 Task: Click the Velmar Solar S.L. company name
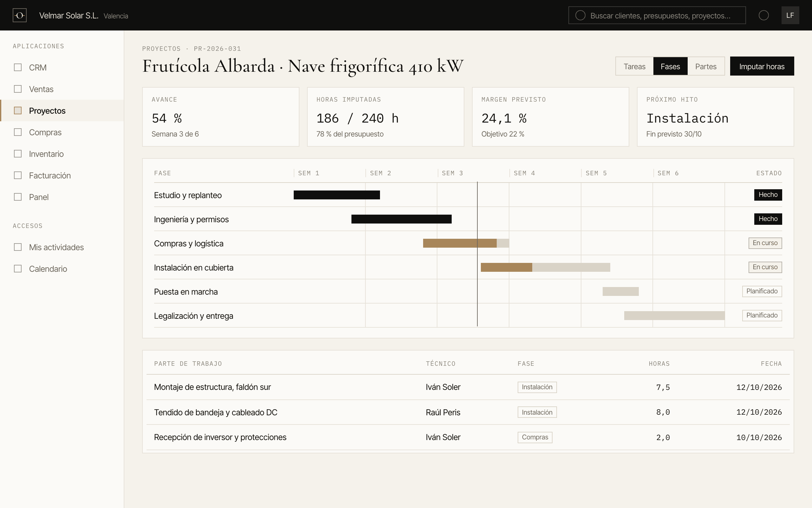pyautogui.click(x=69, y=16)
